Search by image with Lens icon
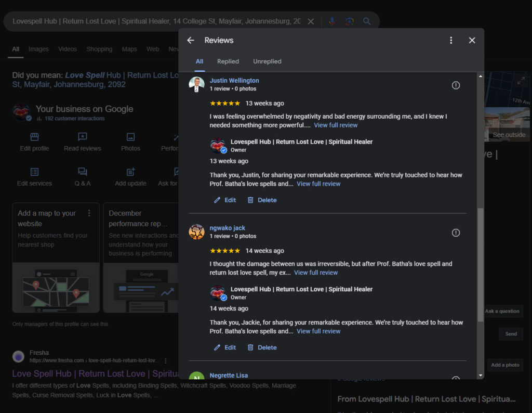The height and width of the screenshot is (413, 532). point(350,21)
